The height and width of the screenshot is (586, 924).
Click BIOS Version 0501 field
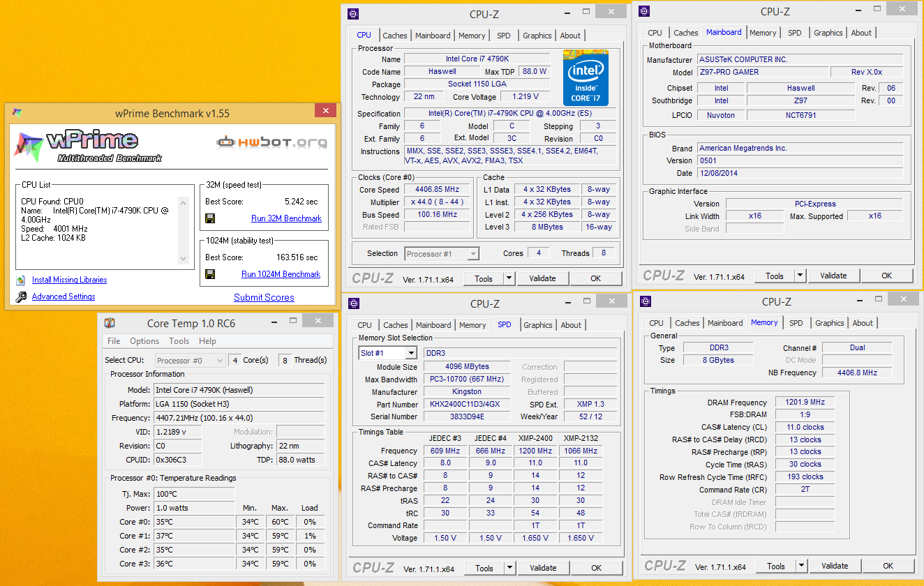800,160
